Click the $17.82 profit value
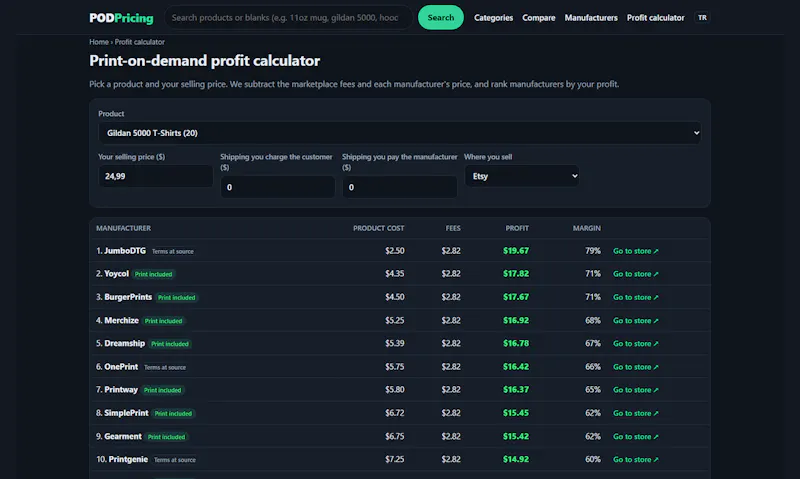Viewport: 800px width, 479px height. (x=516, y=274)
